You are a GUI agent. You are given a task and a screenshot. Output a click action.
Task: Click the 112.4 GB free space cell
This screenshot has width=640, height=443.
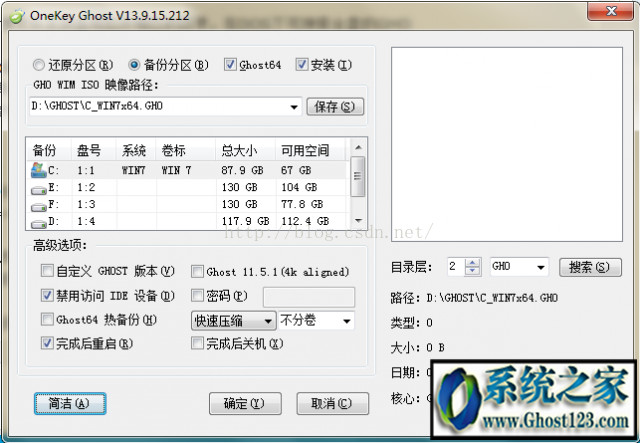tap(305, 221)
